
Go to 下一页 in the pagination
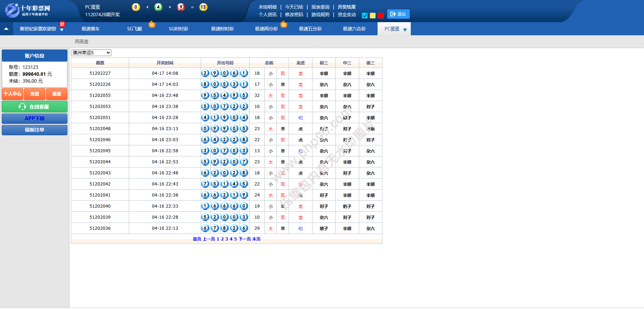click(x=245, y=239)
